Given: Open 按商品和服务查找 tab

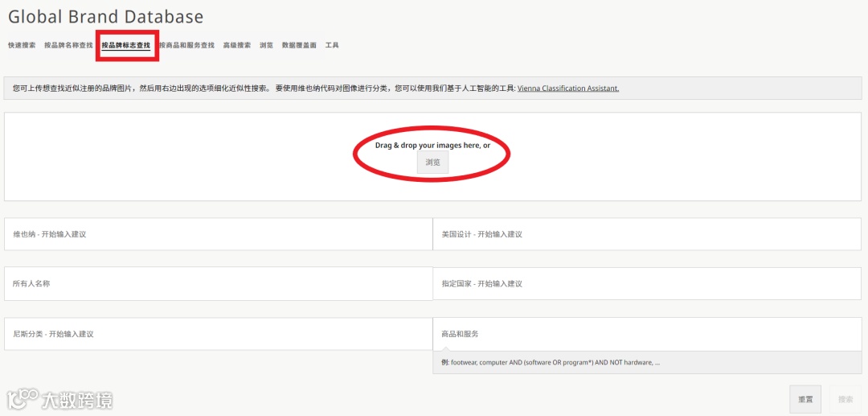Looking at the screenshot, I should point(186,45).
